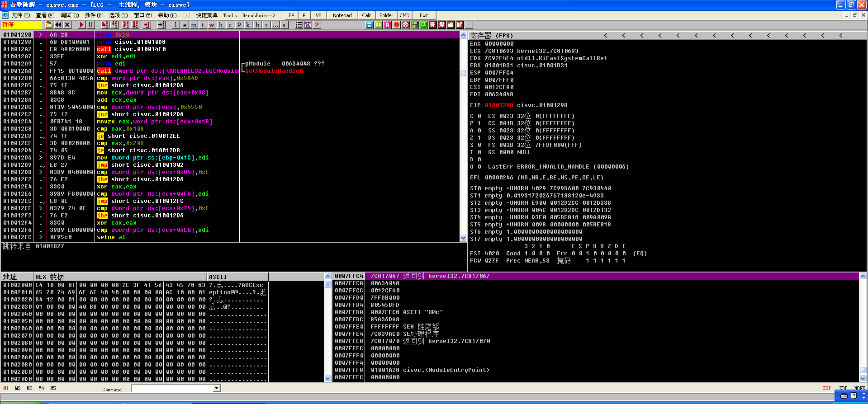The height and width of the screenshot is (404, 868).
Task: Click the 010101 binary plugin icon
Action: [x=414, y=25]
